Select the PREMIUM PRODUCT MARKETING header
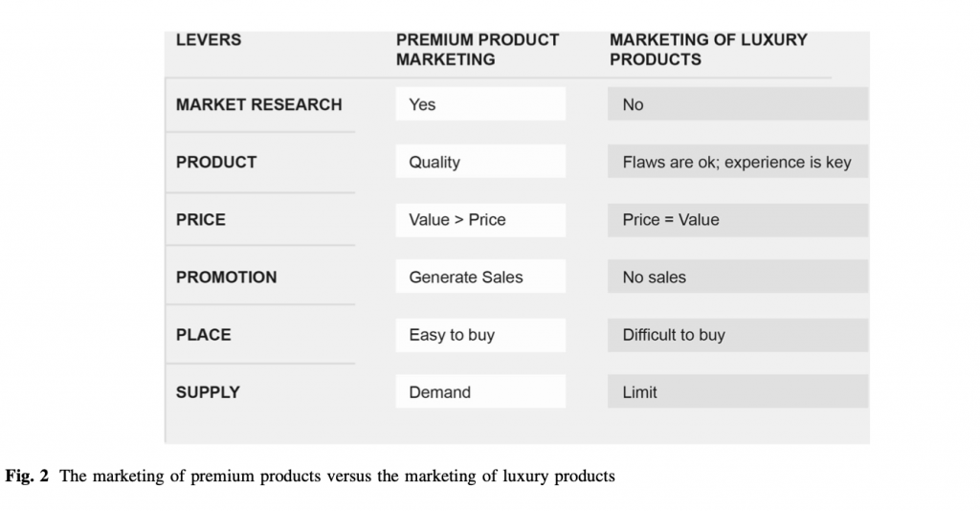Viewport: 980px width, 511px height. click(478, 50)
